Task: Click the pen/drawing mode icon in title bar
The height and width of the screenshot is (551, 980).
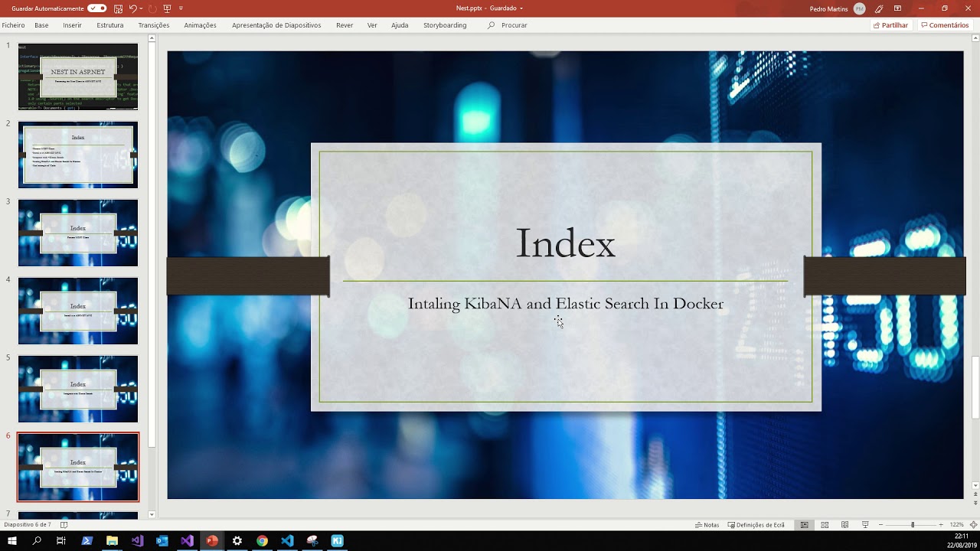Action: pos(879,8)
